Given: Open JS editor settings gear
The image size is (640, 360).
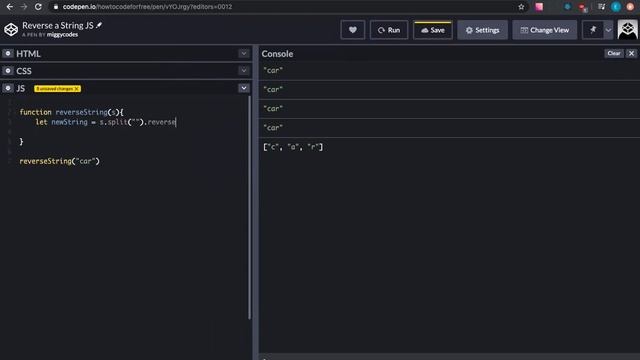Looking at the screenshot, I should tap(8, 88).
